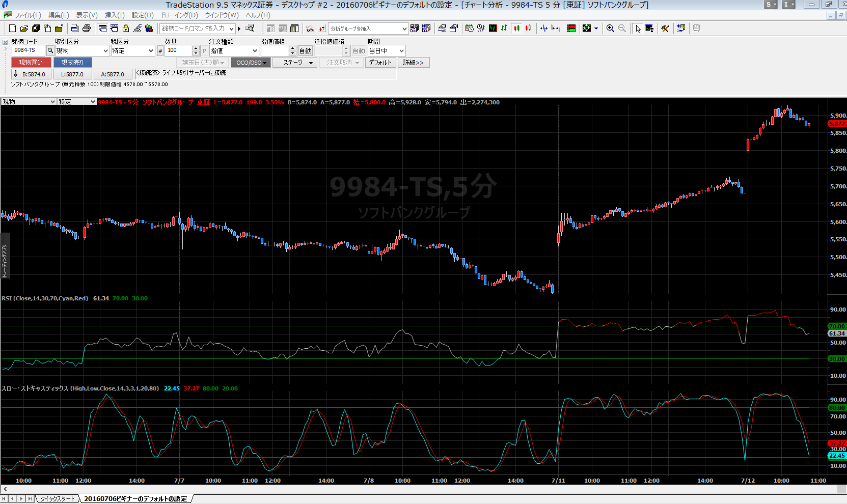This screenshot has height=504, width=847.
Task: Open the 挿入(I) menu
Action: tap(115, 15)
